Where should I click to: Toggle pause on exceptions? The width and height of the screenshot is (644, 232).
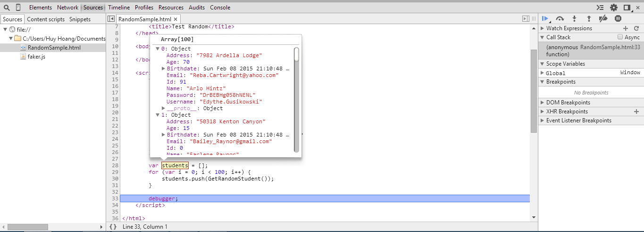[618, 19]
